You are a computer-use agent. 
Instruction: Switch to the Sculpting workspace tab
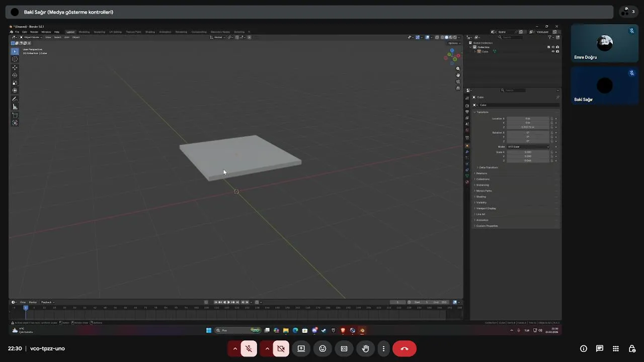tap(100, 32)
